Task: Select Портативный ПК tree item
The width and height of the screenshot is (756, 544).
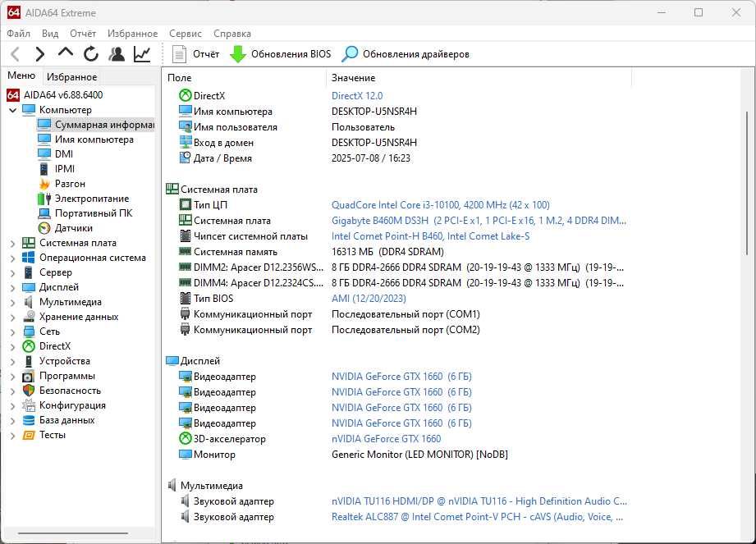Action: pos(94,213)
